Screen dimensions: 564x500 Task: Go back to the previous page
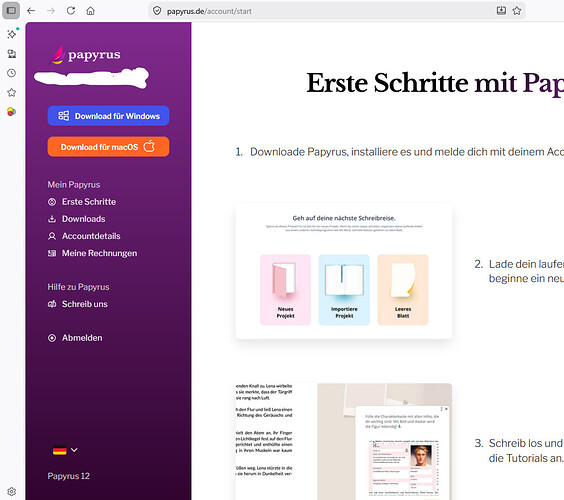click(x=31, y=11)
